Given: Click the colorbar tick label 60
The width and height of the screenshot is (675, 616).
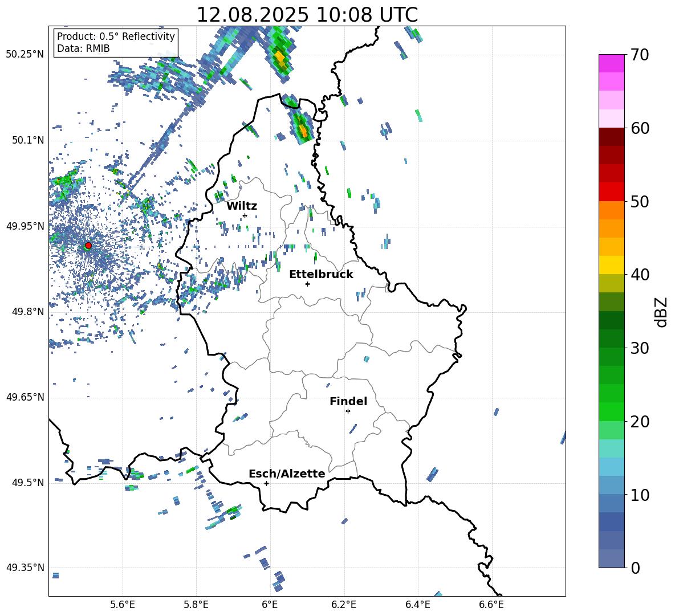Looking at the screenshot, I should pos(640,128).
